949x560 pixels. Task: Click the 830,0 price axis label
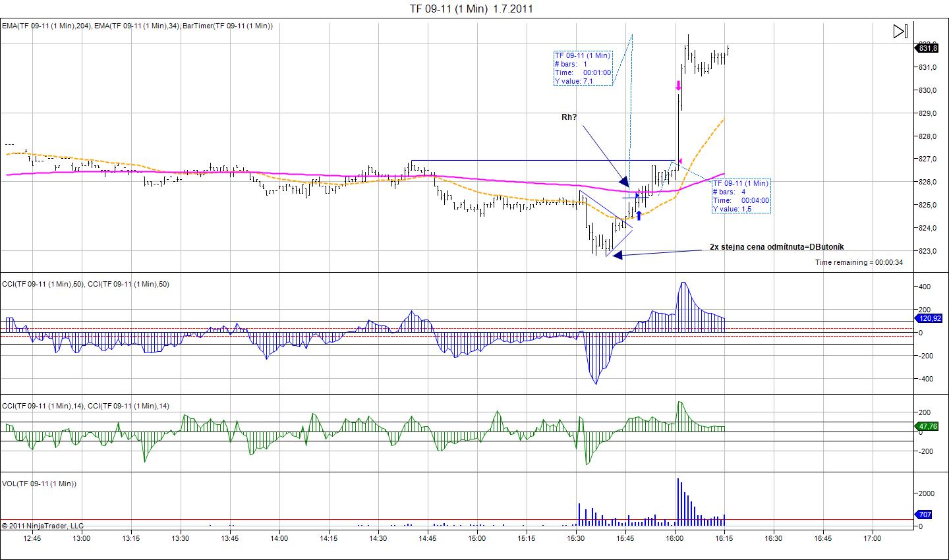(x=928, y=90)
